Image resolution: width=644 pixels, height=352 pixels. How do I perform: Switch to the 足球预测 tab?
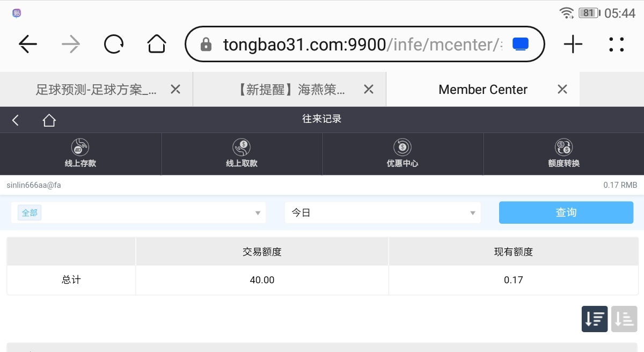97,90
